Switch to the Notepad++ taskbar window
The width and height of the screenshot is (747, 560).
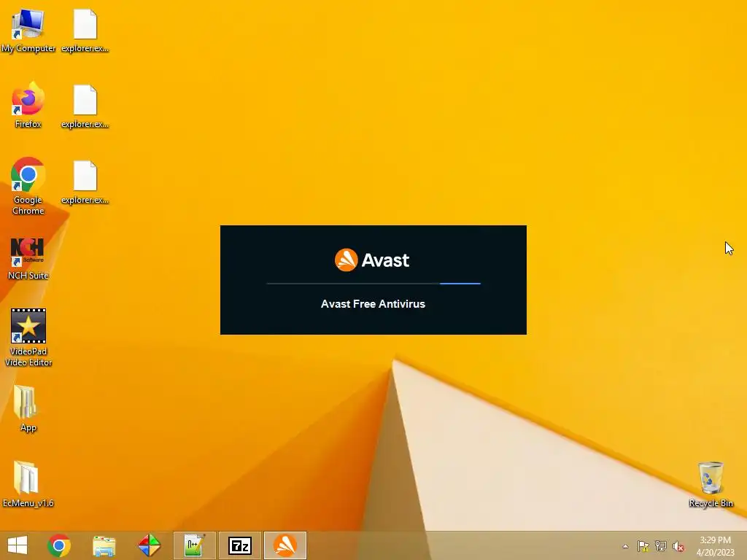[x=194, y=545]
